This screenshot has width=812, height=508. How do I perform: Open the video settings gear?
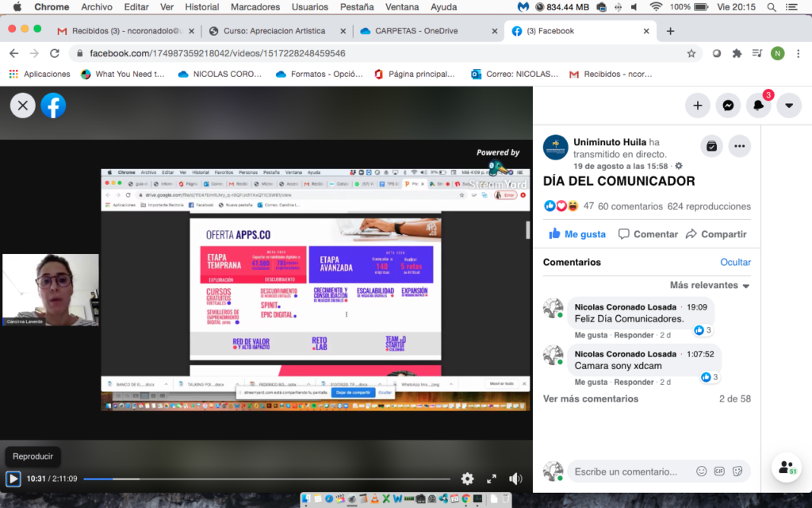[467, 479]
